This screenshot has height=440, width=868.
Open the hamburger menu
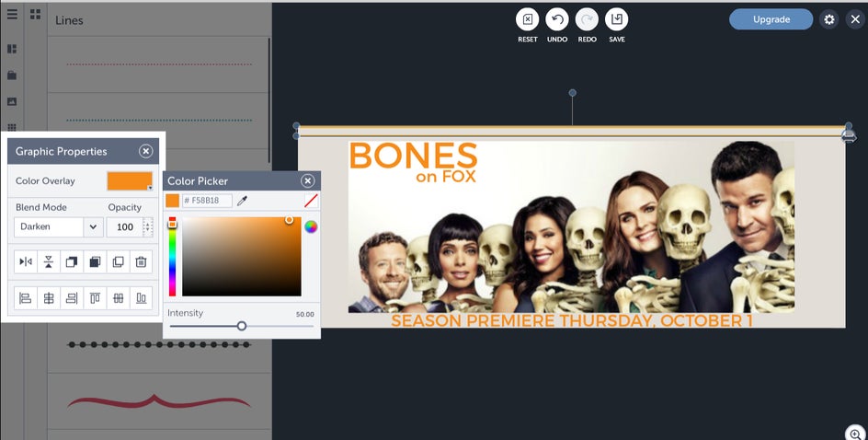click(x=12, y=14)
